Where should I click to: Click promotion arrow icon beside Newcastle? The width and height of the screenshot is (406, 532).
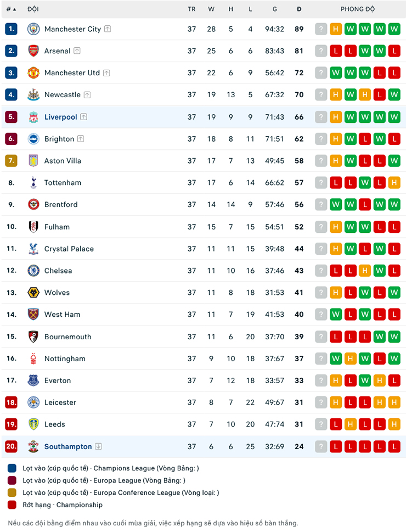[87, 95]
